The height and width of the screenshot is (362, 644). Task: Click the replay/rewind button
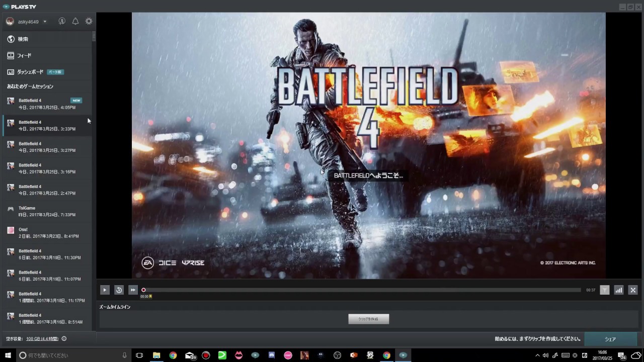pos(119,290)
